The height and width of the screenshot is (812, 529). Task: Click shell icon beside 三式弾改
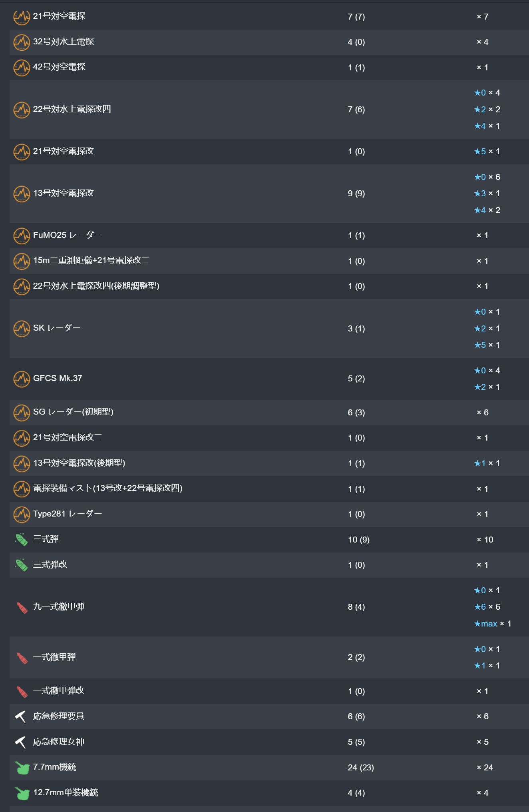[22, 565]
